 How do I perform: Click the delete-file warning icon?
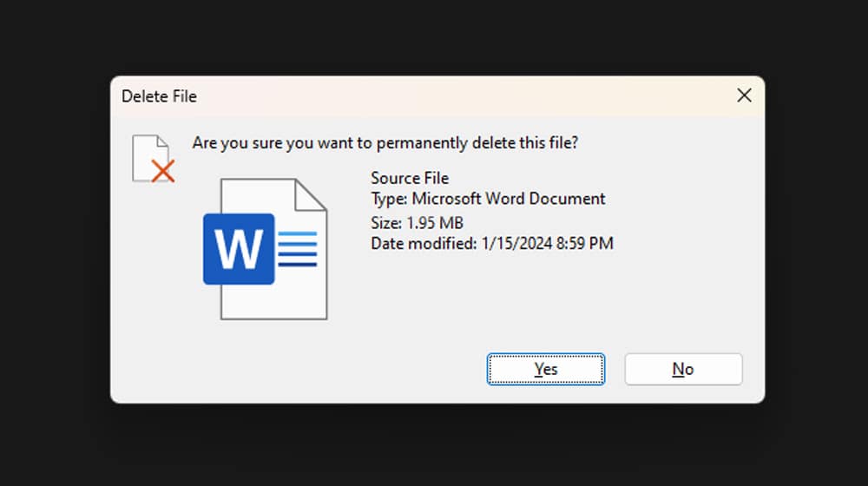152,159
